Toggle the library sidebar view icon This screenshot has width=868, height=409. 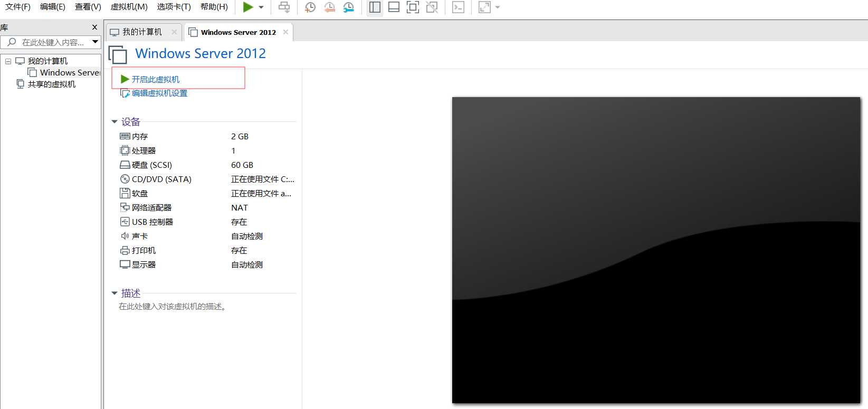point(375,7)
